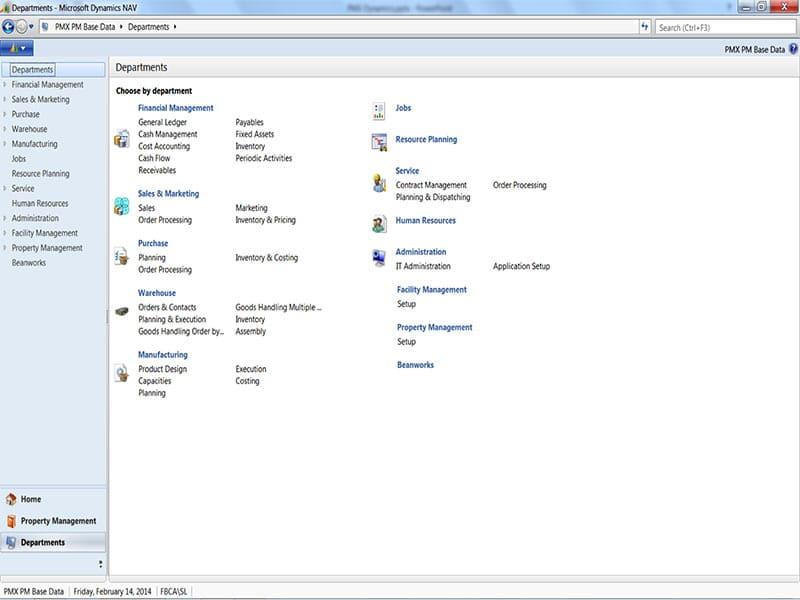The image size is (800, 600).
Task: Open Cash Management link
Action: (x=167, y=134)
